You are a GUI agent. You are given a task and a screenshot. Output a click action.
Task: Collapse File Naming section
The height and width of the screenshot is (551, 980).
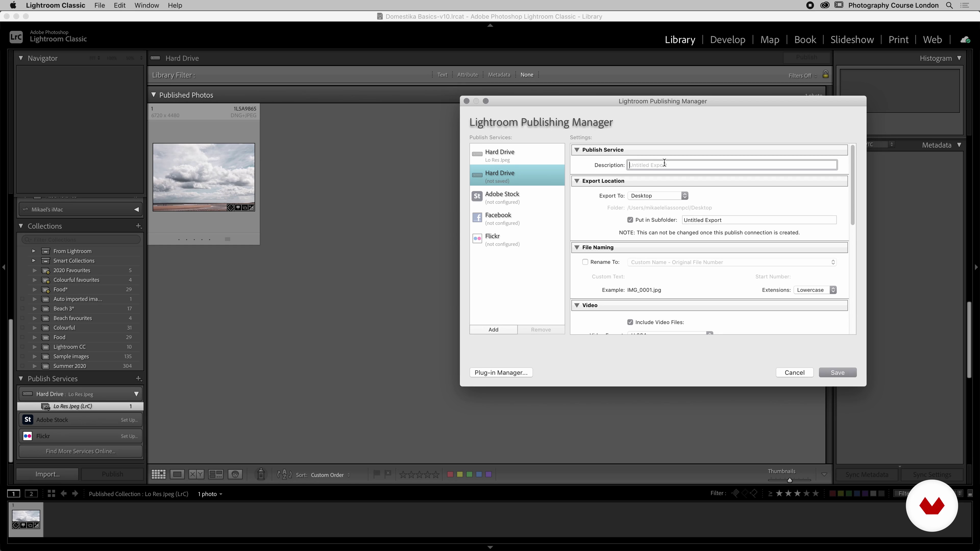tap(577, 247)
